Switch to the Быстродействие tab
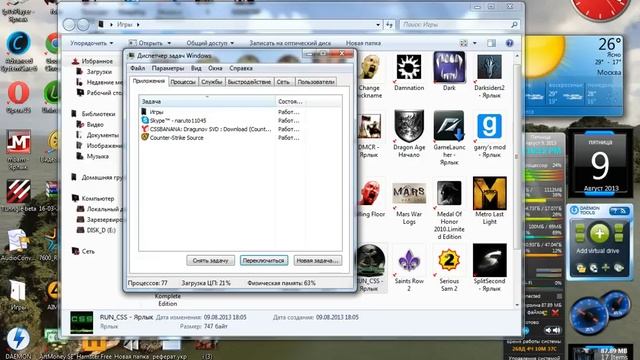 [249, 82]
